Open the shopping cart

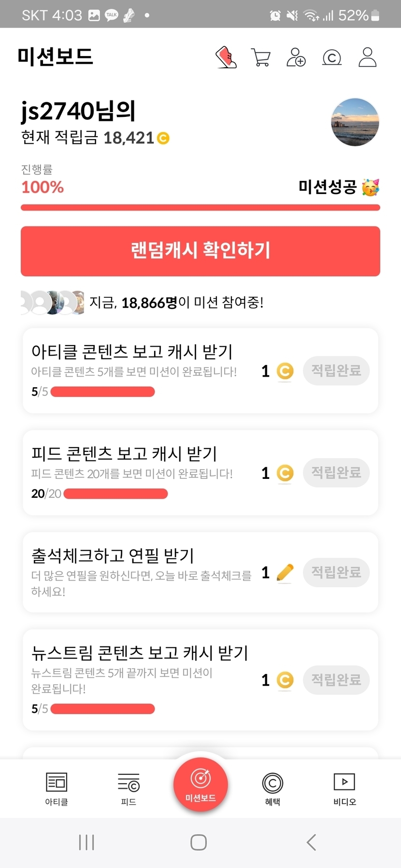[261, 57]
